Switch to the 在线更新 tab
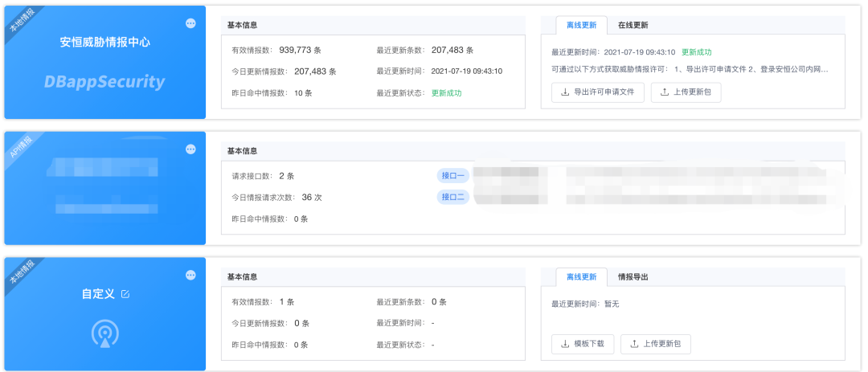The width and height of the screenshot is (868, 372). click(x=634, y=25)
